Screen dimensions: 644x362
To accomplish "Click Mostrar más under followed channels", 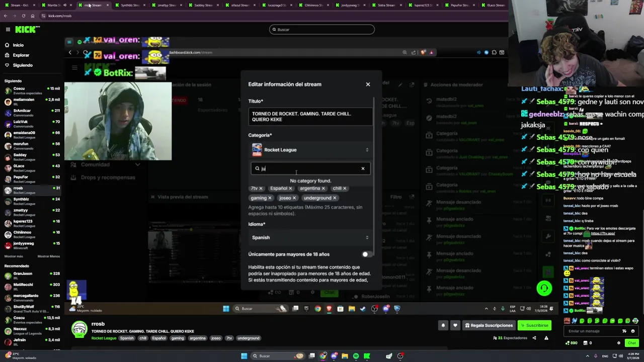I will coord(14,256).
